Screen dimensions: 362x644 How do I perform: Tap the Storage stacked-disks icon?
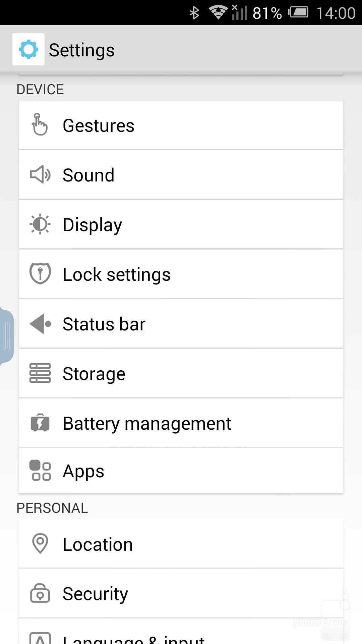(x=40, y=373)
